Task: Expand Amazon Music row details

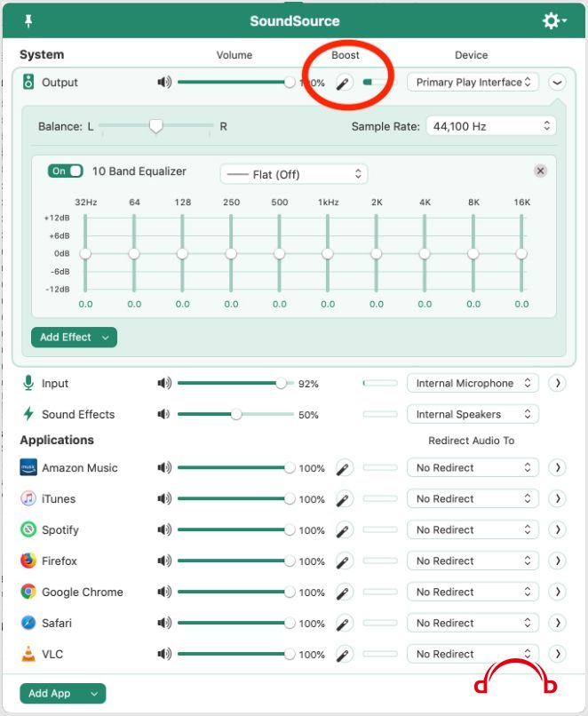Action: [558, 467]
